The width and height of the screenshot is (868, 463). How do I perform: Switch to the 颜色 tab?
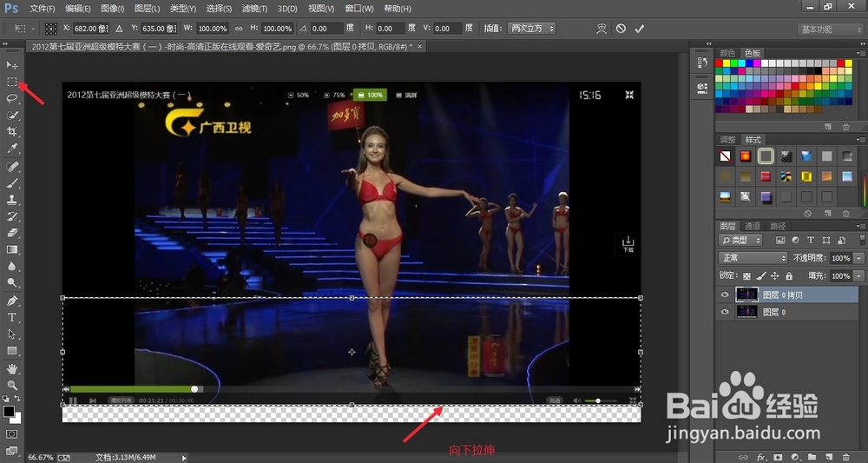coord(727,53)
